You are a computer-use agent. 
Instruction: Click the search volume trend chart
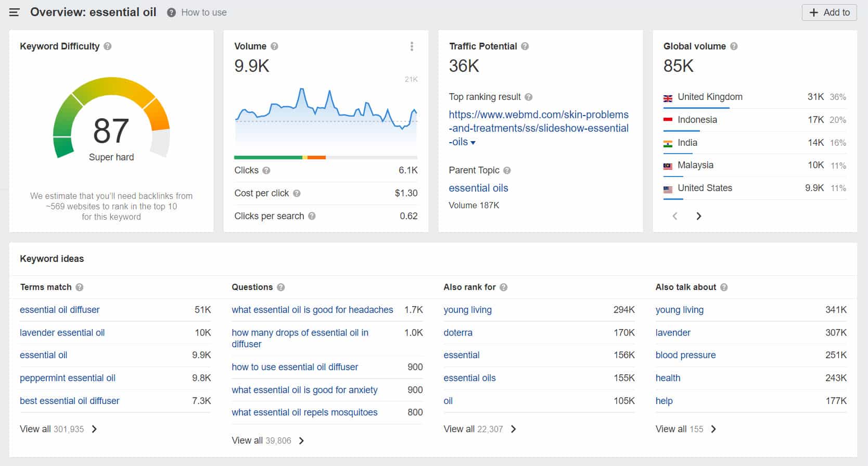point(326,115)
